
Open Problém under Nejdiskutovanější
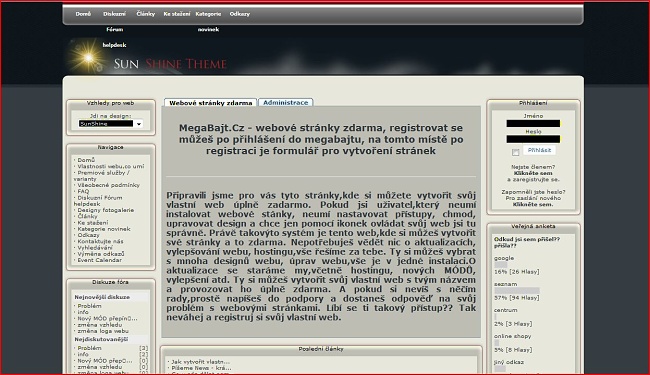point(89,348)
